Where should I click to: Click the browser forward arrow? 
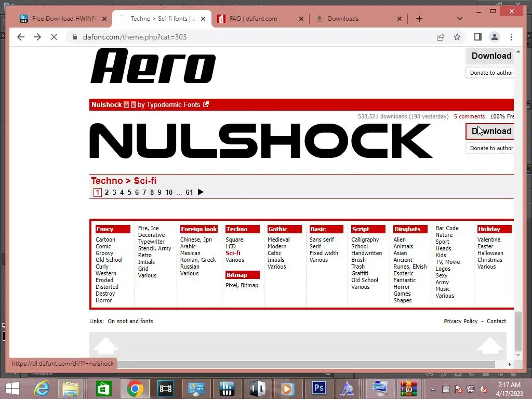coord(37,37)
